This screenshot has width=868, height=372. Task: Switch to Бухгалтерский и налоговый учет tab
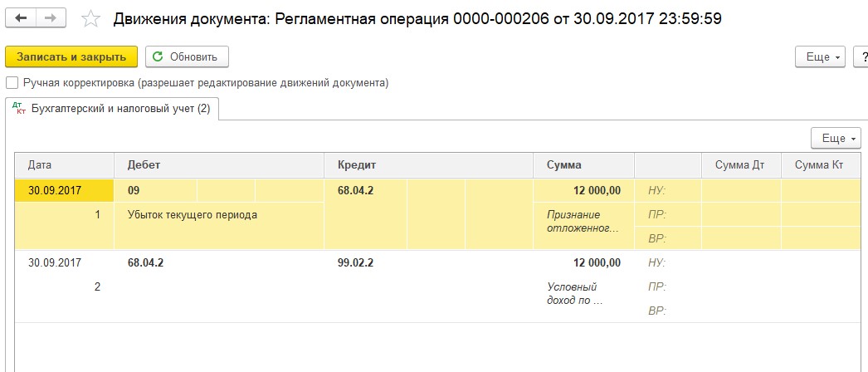tap(119, 108)
